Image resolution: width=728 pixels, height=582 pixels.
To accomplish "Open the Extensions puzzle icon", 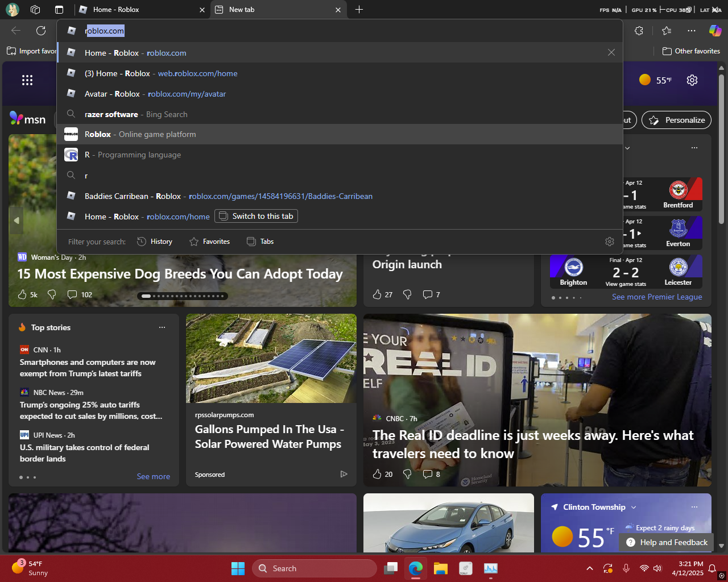I will pos(639,31).
